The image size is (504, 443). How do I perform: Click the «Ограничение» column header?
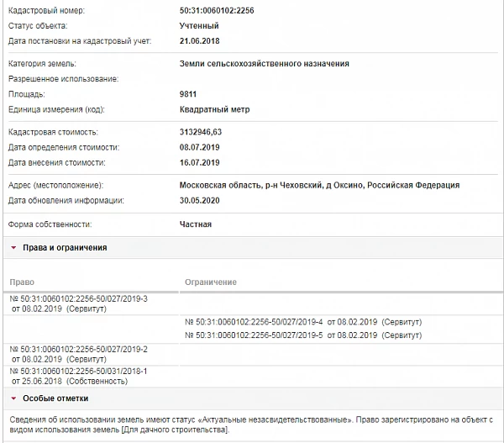tap(209, 282)
